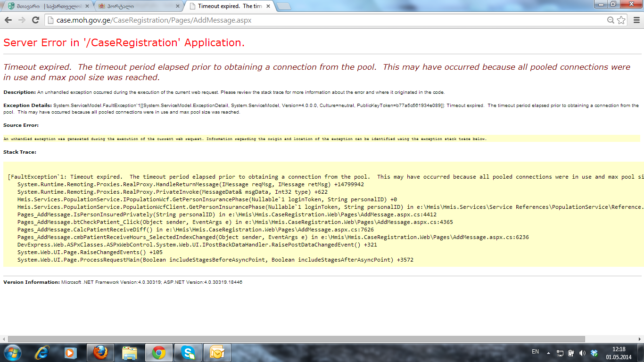Open a new tab

(283, 6)
